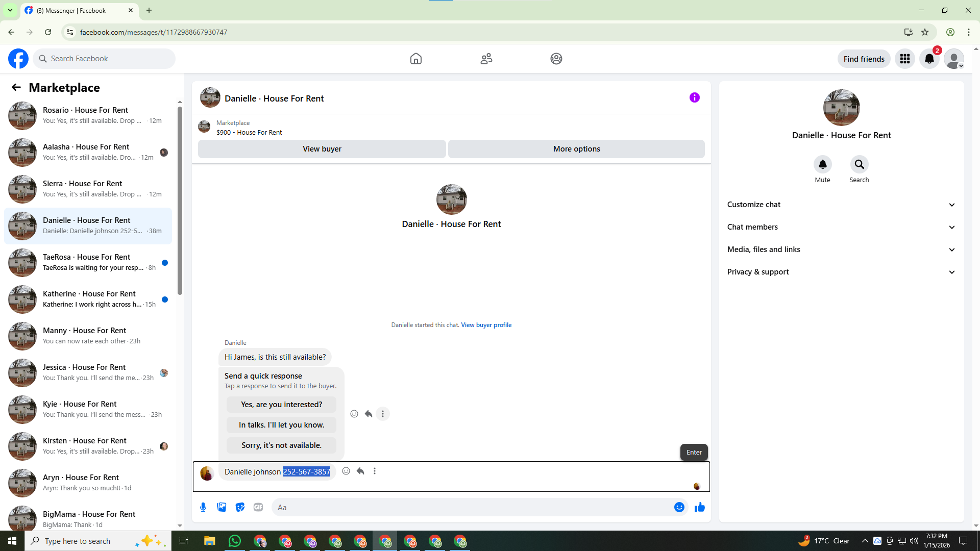Attach a photo using the image icon
The height and width of the screenshot is (551, 980).
(x=222, y=507)
